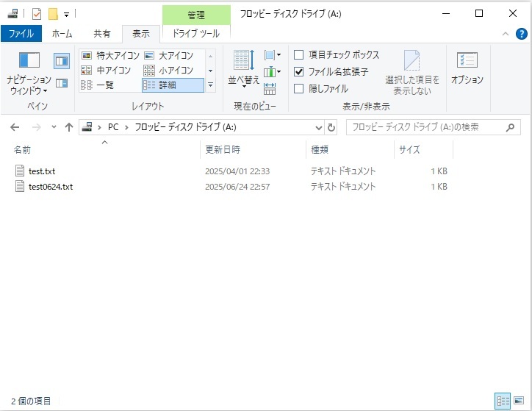Screen dimensions: 532x411
Task: Click the test.txt file icon
Action: tap(20, 171)
